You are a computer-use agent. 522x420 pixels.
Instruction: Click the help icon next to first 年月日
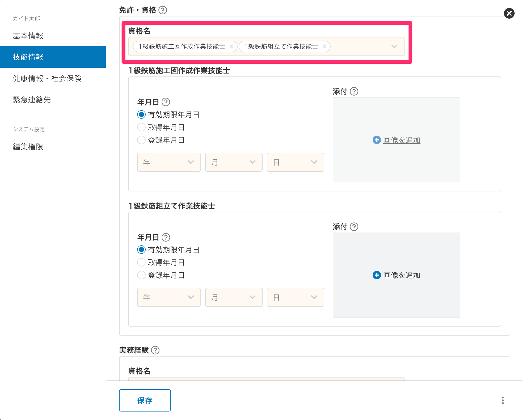click(166, 102)
